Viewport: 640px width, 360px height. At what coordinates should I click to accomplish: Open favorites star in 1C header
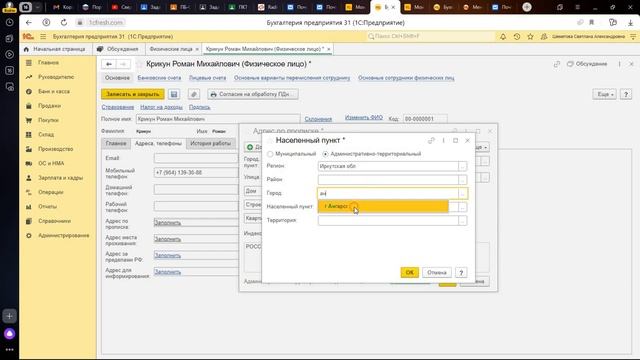click(x=530, y=37)
